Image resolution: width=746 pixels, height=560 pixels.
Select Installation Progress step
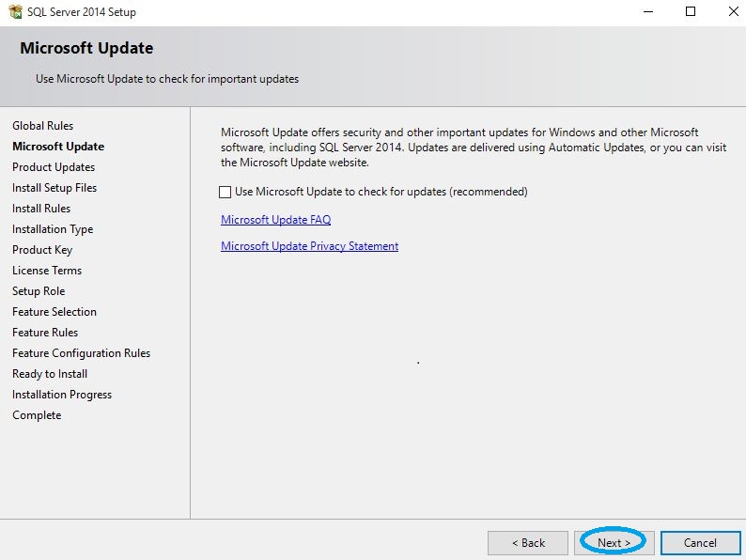click(62, 395)
